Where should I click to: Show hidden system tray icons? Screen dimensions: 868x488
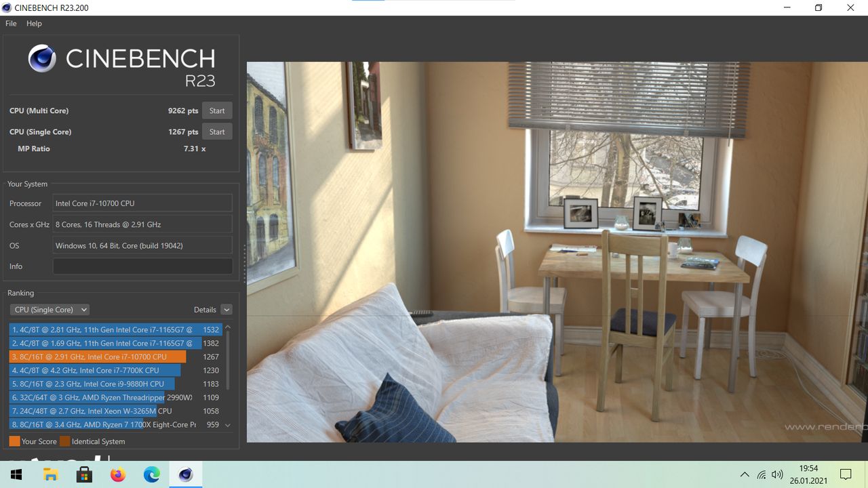point(745,474)
